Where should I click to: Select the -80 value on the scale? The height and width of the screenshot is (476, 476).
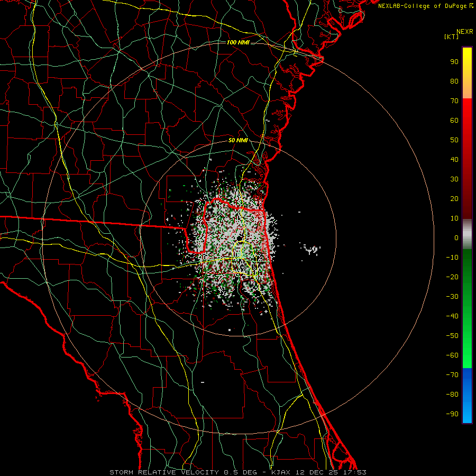click(452, 395)
